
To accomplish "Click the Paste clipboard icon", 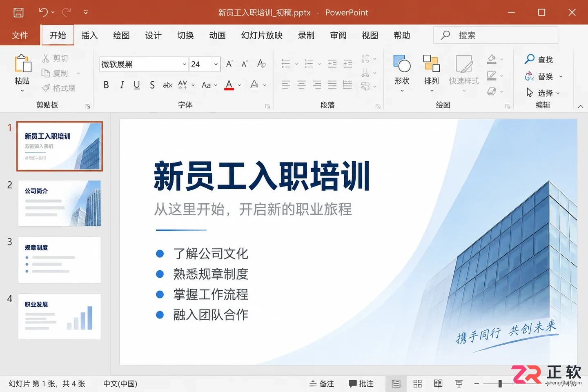I will [22, 64].
